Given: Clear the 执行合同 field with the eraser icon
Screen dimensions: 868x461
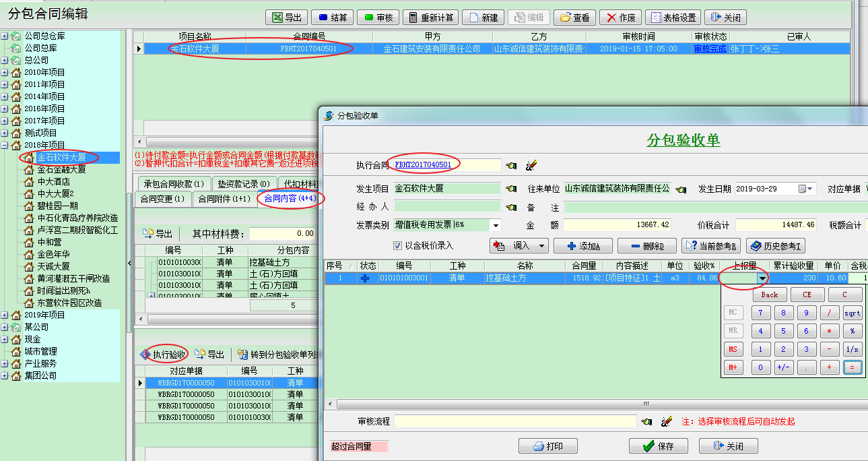Looking at the screenshot, I should [x=531, y=165].
